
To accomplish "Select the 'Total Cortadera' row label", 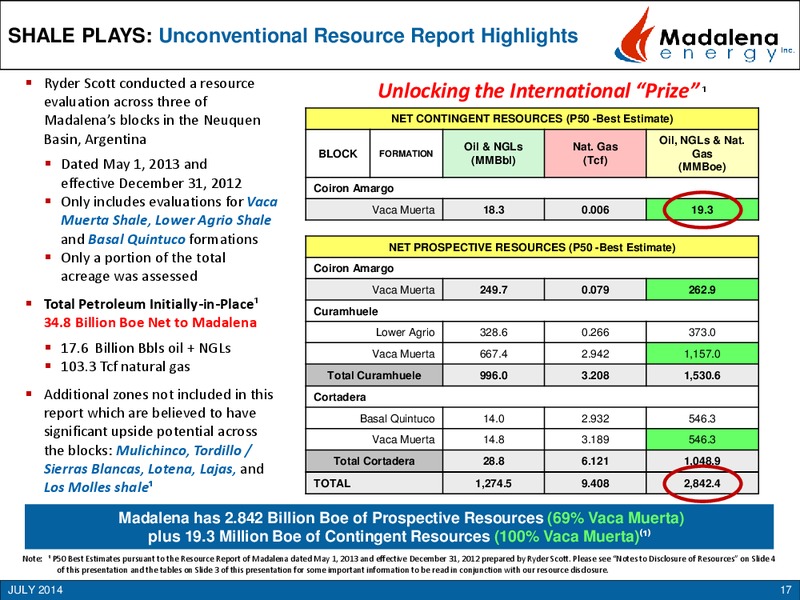I will pyautogui.click(x=374, y=461).
